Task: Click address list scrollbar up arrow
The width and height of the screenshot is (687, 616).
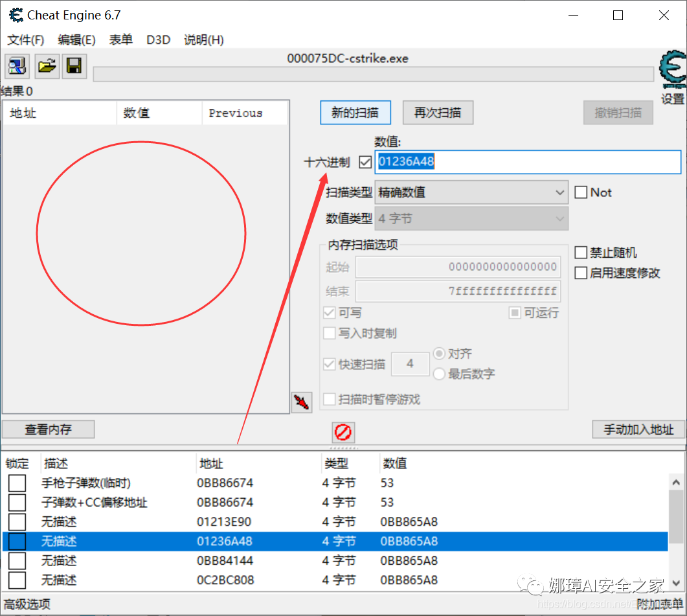Action: click(676, 483)
